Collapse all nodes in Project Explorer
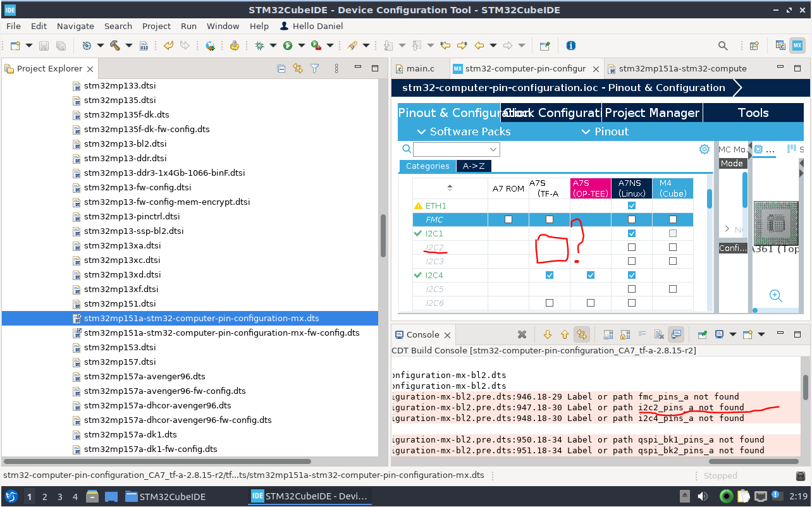This screenshot has width=812, height=507. (x=281, y=68)
